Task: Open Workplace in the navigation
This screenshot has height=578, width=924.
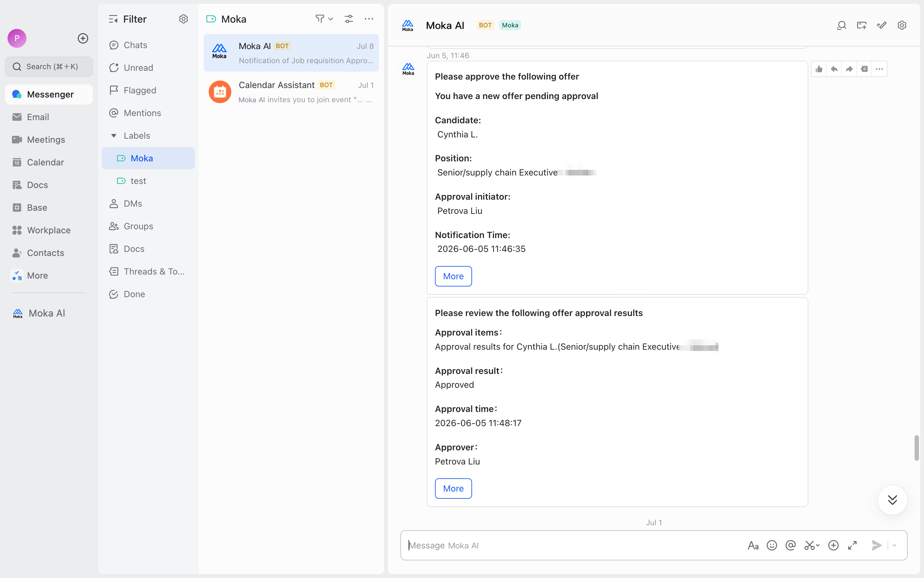Action: (x=49, y=230)
